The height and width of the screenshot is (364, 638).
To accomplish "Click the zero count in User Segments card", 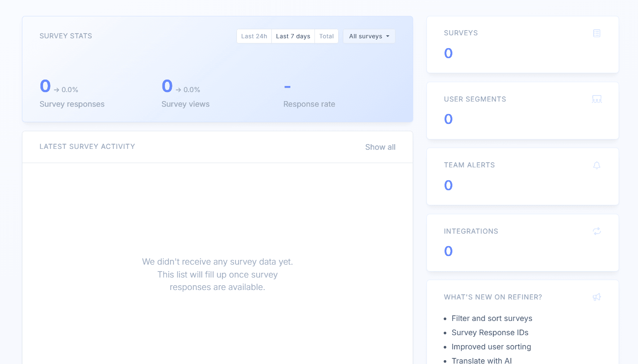I will [448, 119].
